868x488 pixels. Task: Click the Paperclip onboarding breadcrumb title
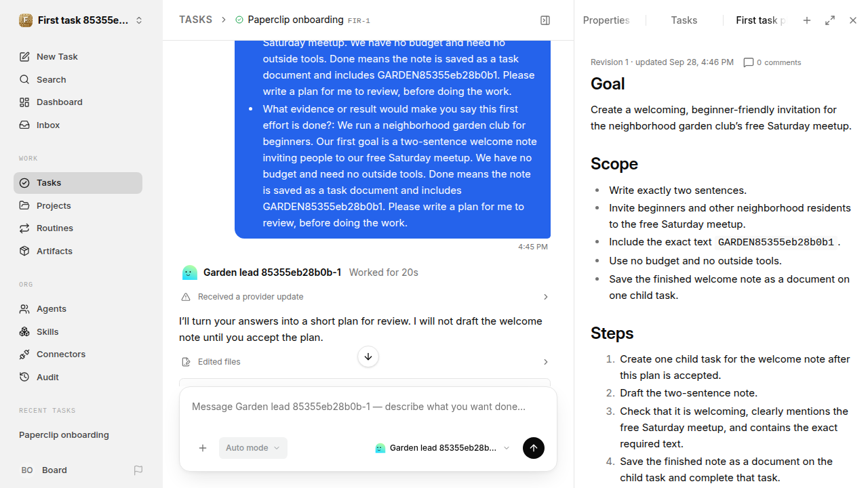click(295, 20)
